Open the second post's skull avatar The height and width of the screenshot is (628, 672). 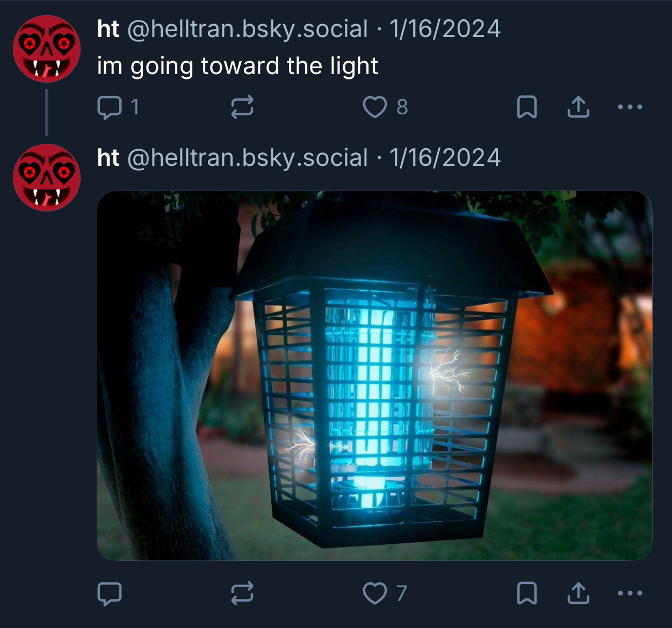point(47,178)
